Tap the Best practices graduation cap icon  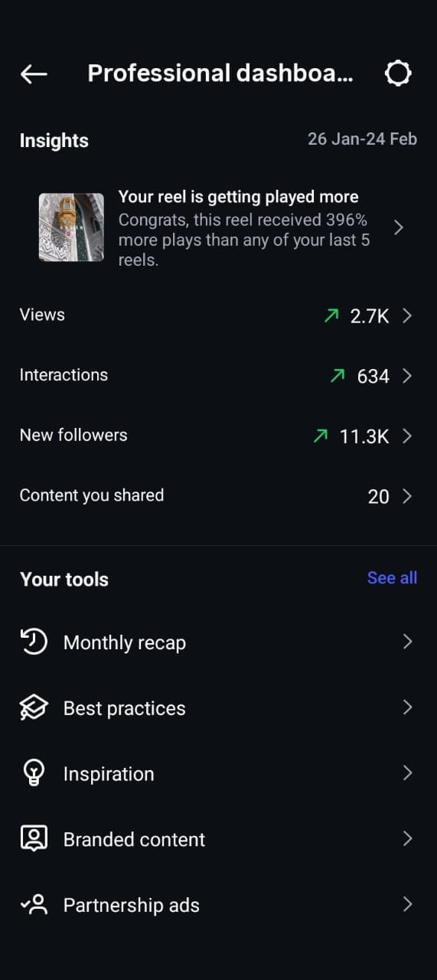pos(34,707)
